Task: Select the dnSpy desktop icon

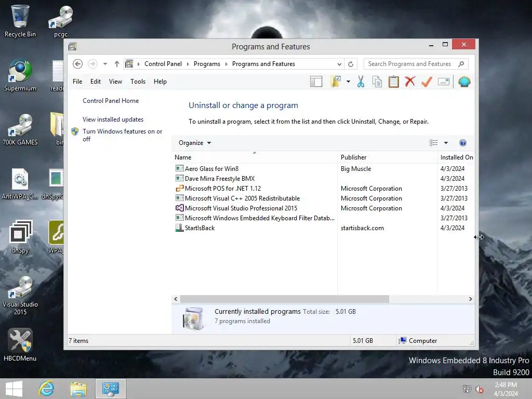Action: [20, 237]
